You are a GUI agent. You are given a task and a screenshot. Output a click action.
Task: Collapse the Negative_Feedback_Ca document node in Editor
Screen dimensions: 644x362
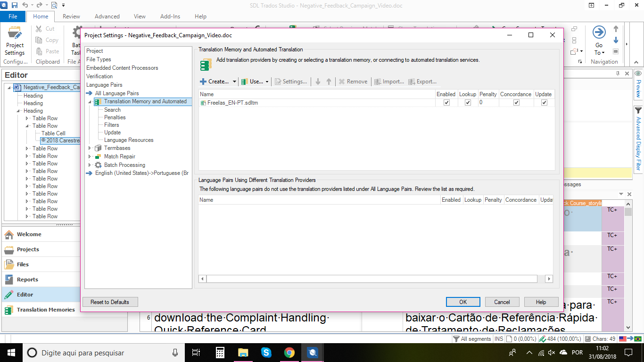pos(9,87)
